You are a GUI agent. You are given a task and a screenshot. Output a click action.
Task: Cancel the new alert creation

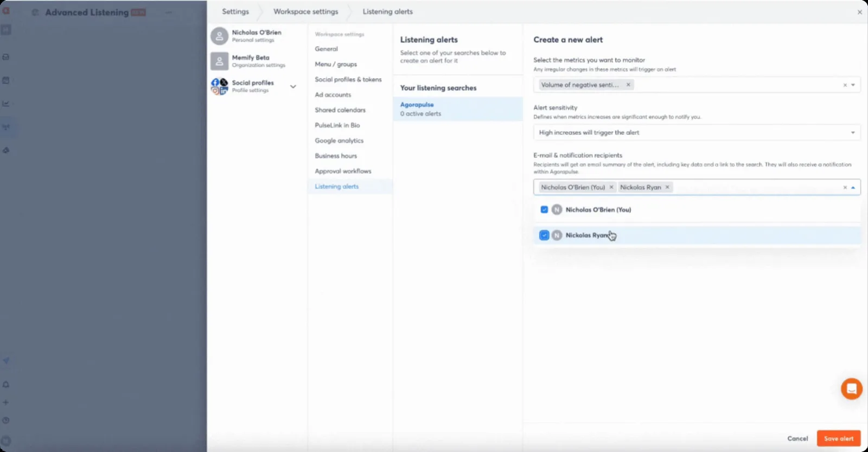click(x=797, y=438)
